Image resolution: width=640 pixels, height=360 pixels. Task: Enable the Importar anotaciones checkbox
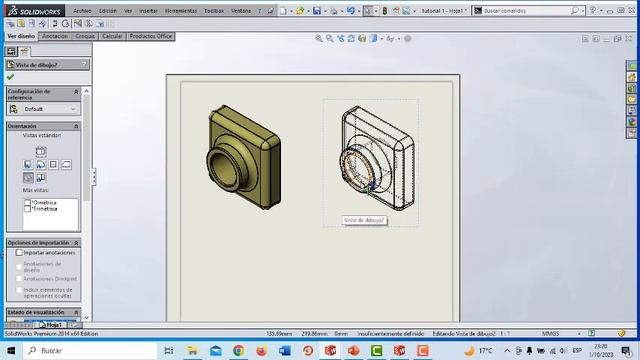click(x=19, y=253)
